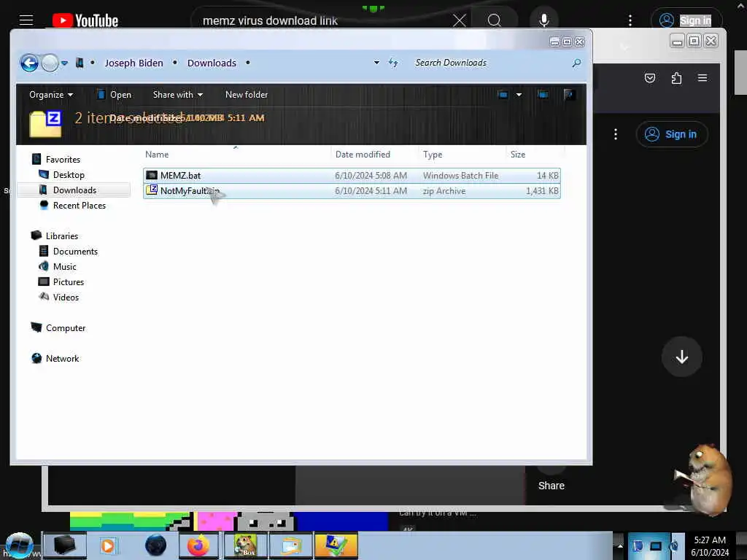Screen dimensions: 747x560
Task: Open Firefox extensions puzzle icon
Action: (676, 78)
